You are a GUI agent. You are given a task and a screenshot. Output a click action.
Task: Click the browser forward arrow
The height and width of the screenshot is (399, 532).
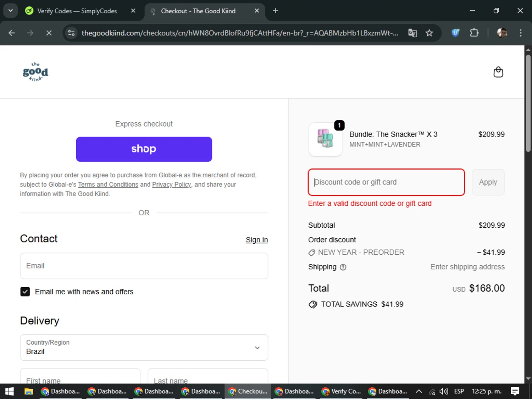tap(30, 33)
